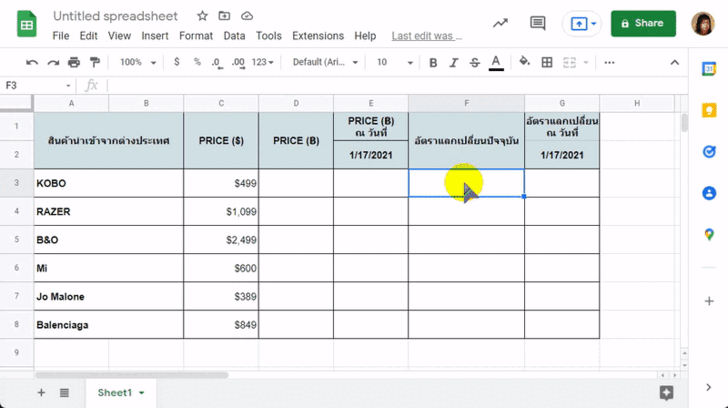728x408 pixels.
Task: Open the Format menu
Action: 196,36
